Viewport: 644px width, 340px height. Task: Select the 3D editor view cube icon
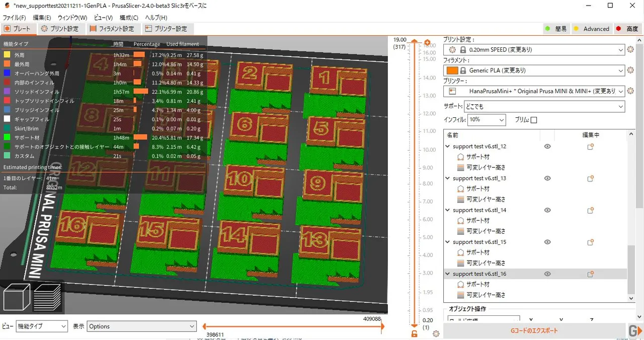click(x=16, y=297)
